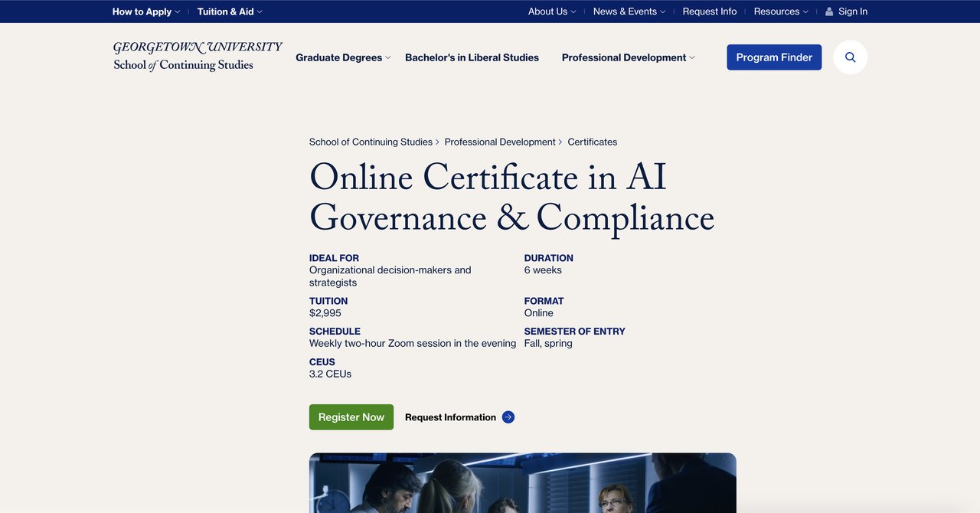Click the SEMESTER OF ENTRY label

point(575,332)
